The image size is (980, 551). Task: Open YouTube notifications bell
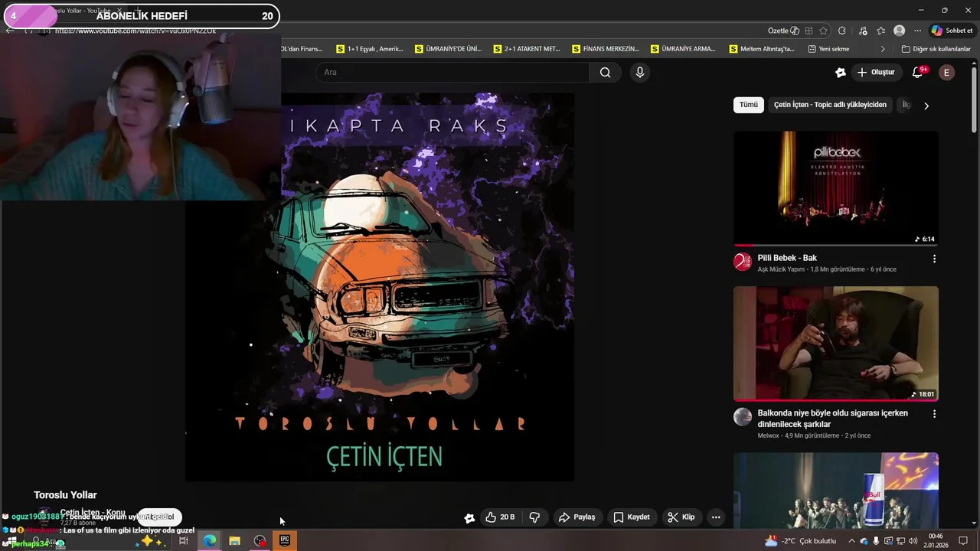click(x=918, y=73)
